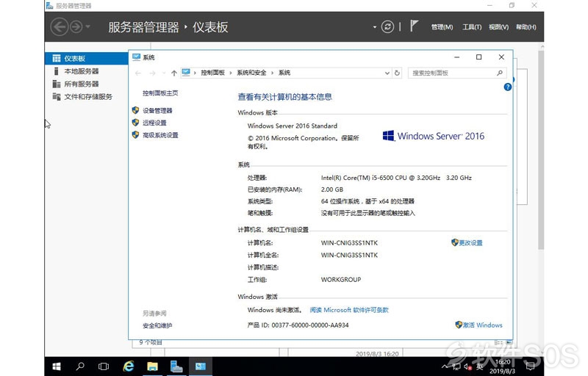
Task: Click Server Manager vertical scrollbar
Action: (541, 150)
